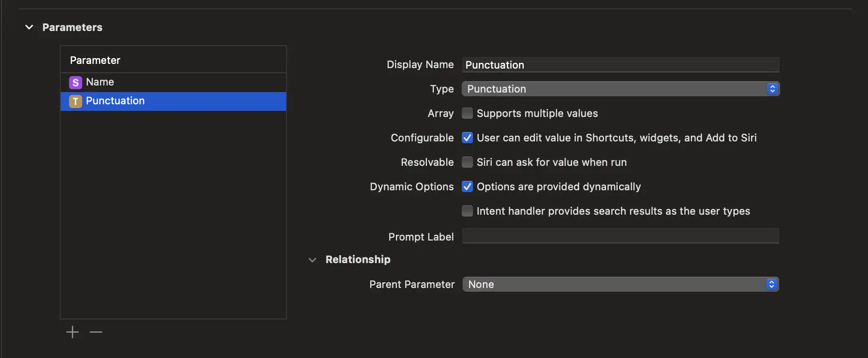Uncheck Options are provided dynamically checkbox
This screenshot has width=868, height=358.
pyautogui.click(x=467, y=187)
